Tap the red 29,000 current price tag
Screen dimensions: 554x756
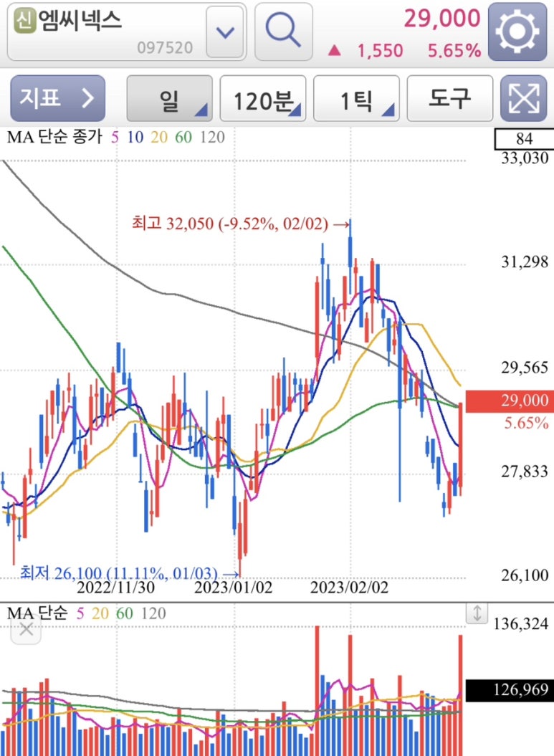(x=510, y=401)
